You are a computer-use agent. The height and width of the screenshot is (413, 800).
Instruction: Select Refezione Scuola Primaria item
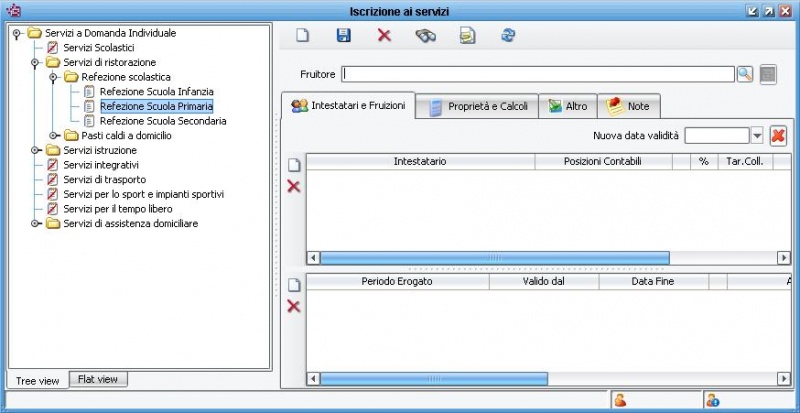(157, 106)
